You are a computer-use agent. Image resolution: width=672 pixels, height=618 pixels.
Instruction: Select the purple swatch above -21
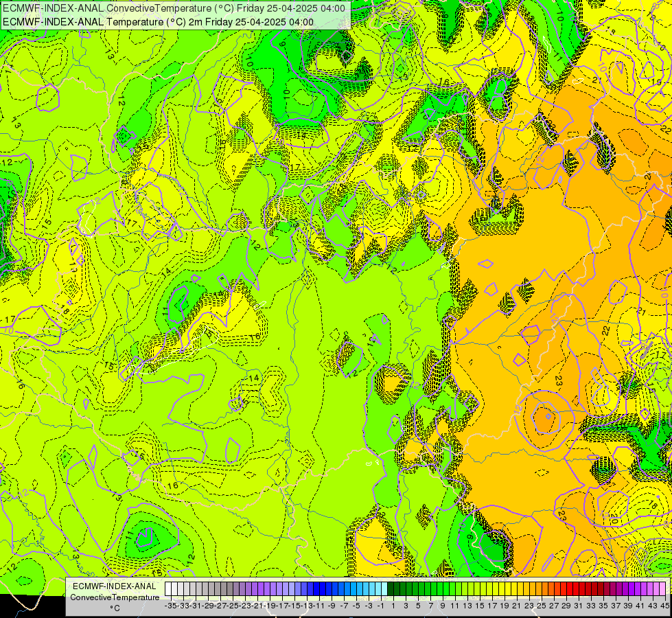pyautogui.click(x=254, y=588)
